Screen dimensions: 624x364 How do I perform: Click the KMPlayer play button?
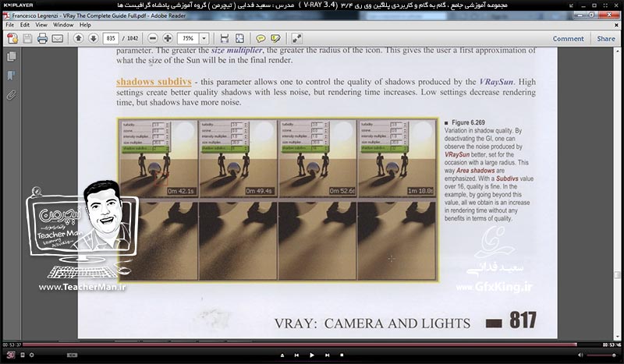(311, 355)
